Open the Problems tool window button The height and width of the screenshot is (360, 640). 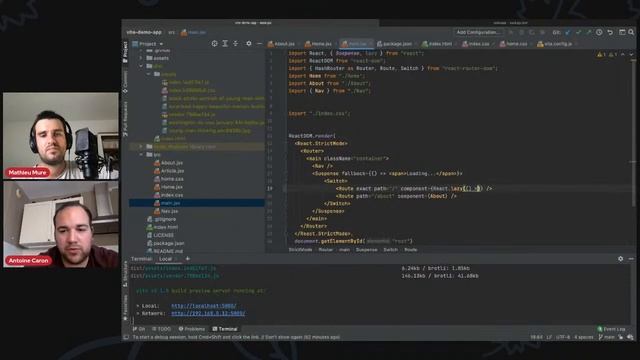coord(192,329)
